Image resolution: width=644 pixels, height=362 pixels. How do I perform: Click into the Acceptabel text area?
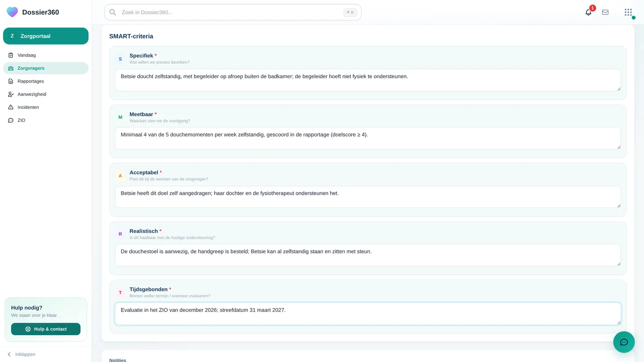pos(368,197)
